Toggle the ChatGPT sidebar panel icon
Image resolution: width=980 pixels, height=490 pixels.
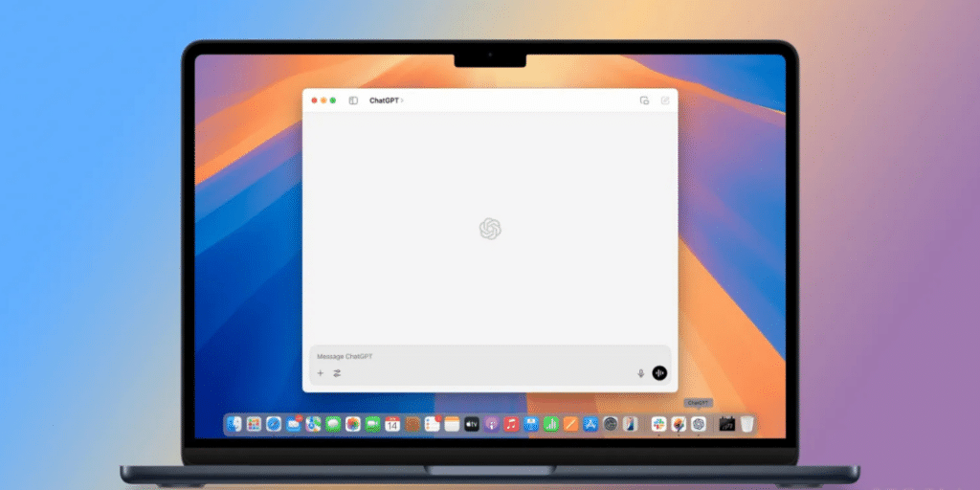pos(353,100)
